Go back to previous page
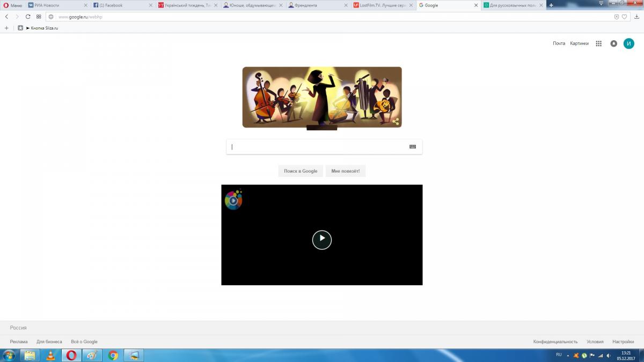 pos(6,17)
